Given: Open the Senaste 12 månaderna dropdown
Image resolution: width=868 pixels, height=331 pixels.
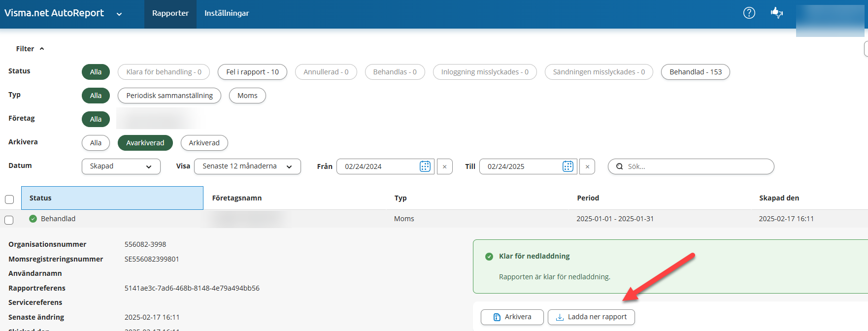Looking at the screenshot, I should point(247,166).
